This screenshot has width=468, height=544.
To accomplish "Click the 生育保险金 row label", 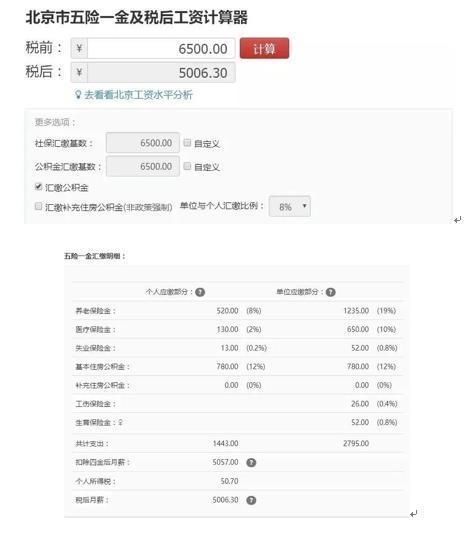I will click(x=95, y=423).
